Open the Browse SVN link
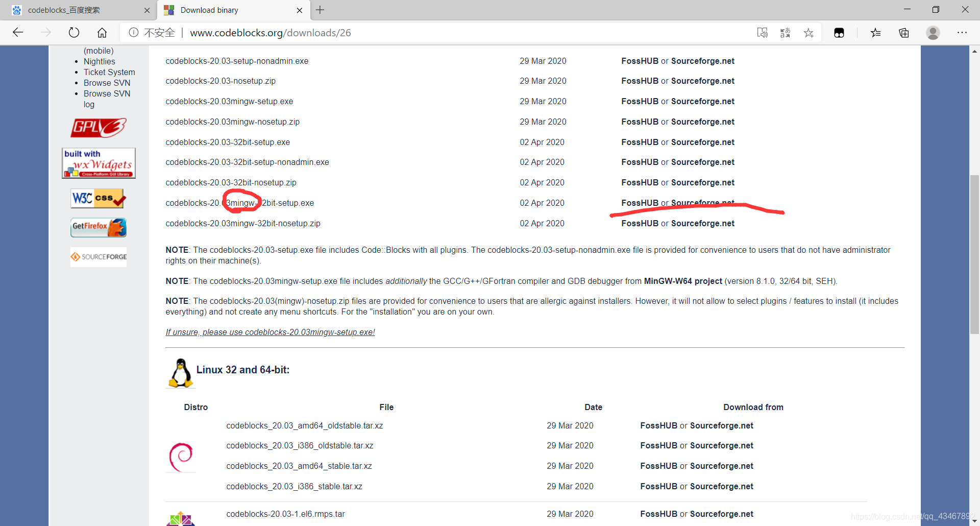The width and height of the screenshot is (980, 526). (x=107, y=83)
